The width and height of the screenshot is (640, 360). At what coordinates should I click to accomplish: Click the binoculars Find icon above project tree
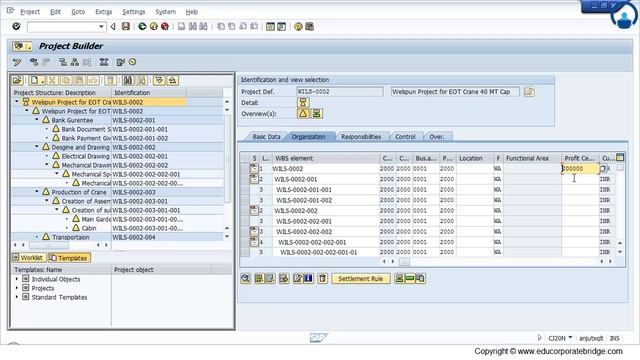tap(128, 80)
